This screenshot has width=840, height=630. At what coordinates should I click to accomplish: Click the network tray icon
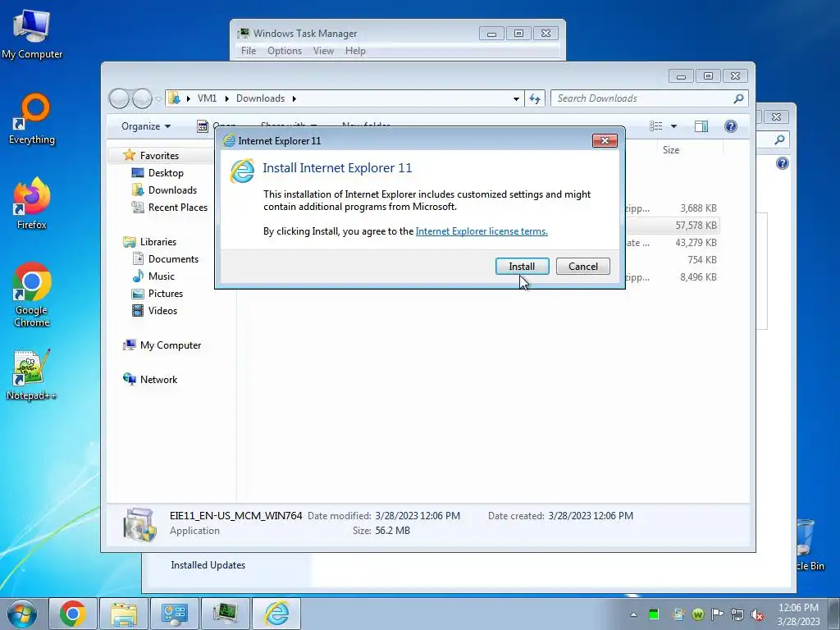click(737, 614)
